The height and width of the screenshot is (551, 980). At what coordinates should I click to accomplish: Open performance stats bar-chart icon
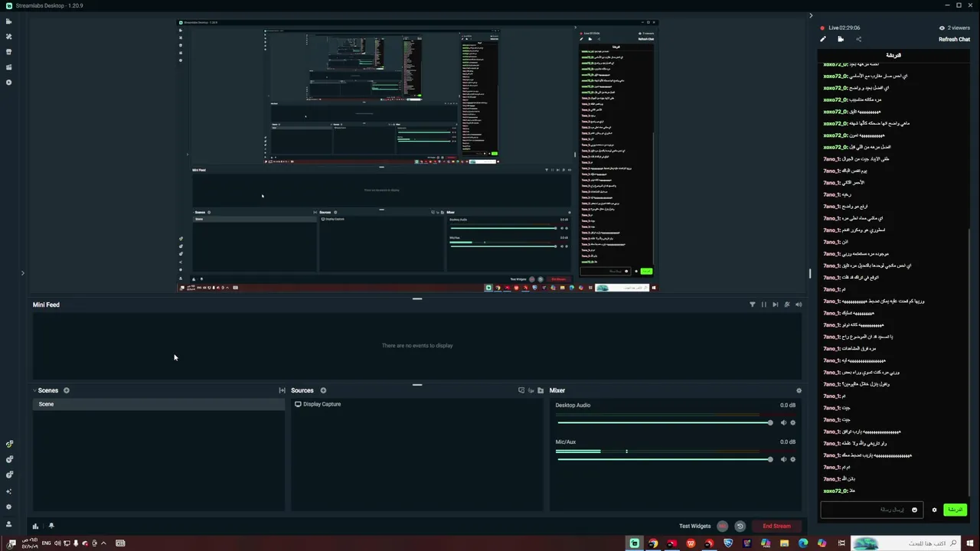(x=35, y=526)
